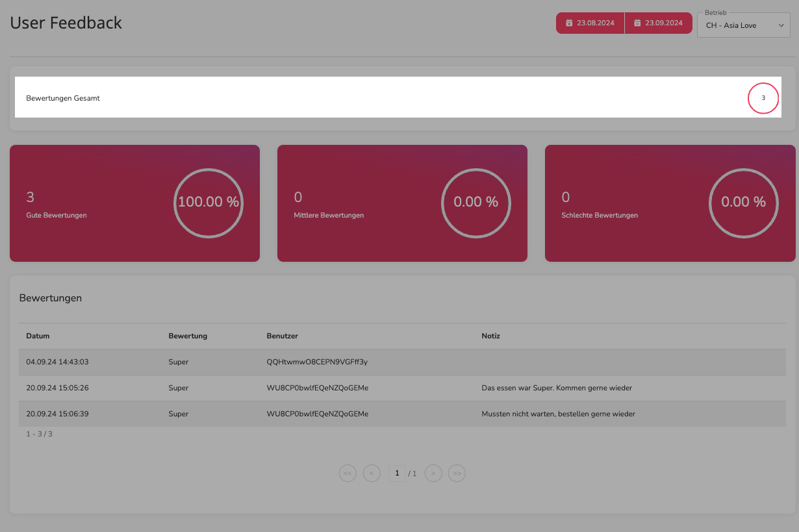The height and width of the screenshot is (532, 799).
Task: Sort table by Datum column header
Action: (x=38, y=336)
